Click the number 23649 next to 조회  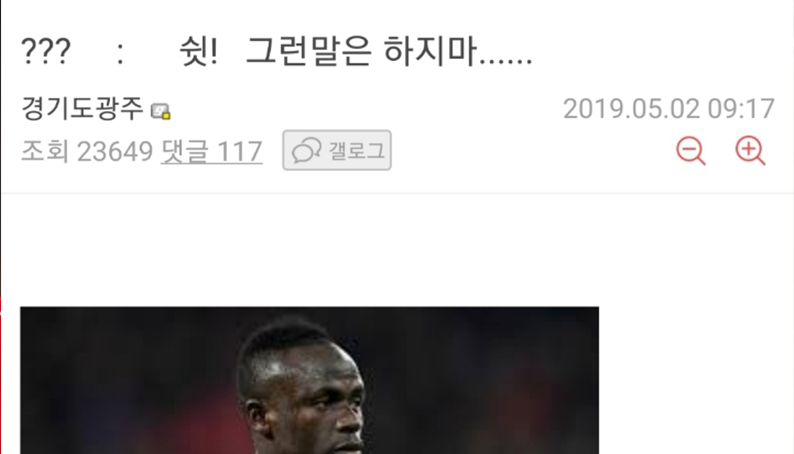114,151
